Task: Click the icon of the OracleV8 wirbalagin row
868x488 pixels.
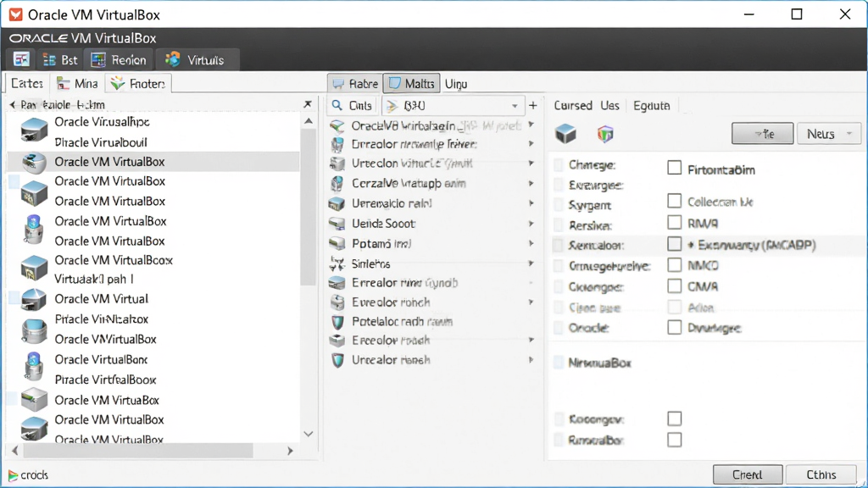Action: point(337,126)
